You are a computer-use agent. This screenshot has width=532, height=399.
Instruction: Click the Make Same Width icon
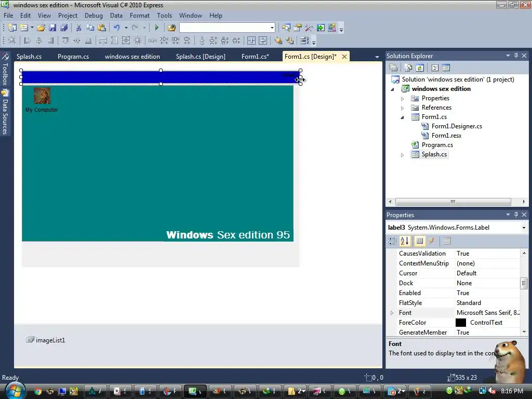click(x=103, y=41)
